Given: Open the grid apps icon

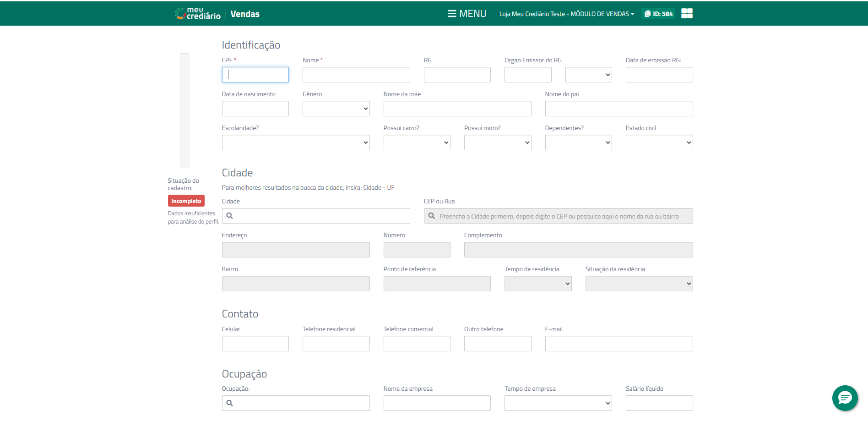Looking at the screenshot, I should (686, 14).
